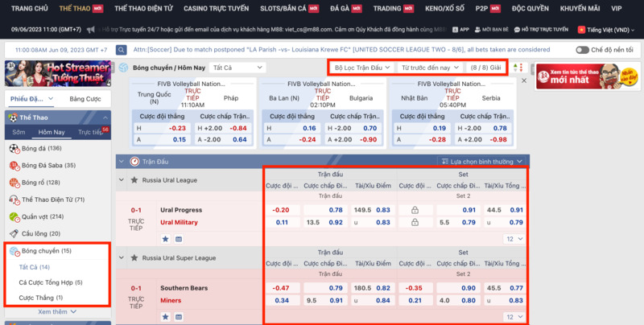Screen dimensions: 644x325
Task: Collapse the Trận Đấu section chevron
Action: [122, 162]
